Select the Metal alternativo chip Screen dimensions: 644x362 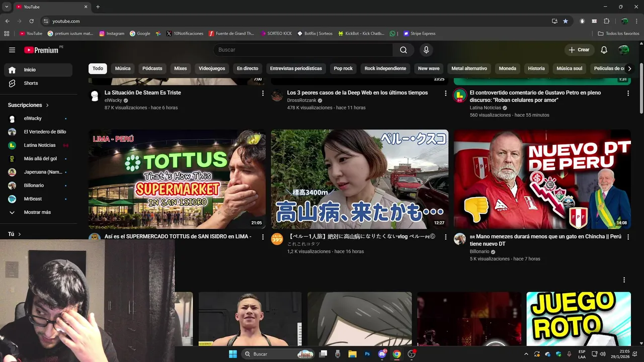pyautogui.click(x=469, y=68)
